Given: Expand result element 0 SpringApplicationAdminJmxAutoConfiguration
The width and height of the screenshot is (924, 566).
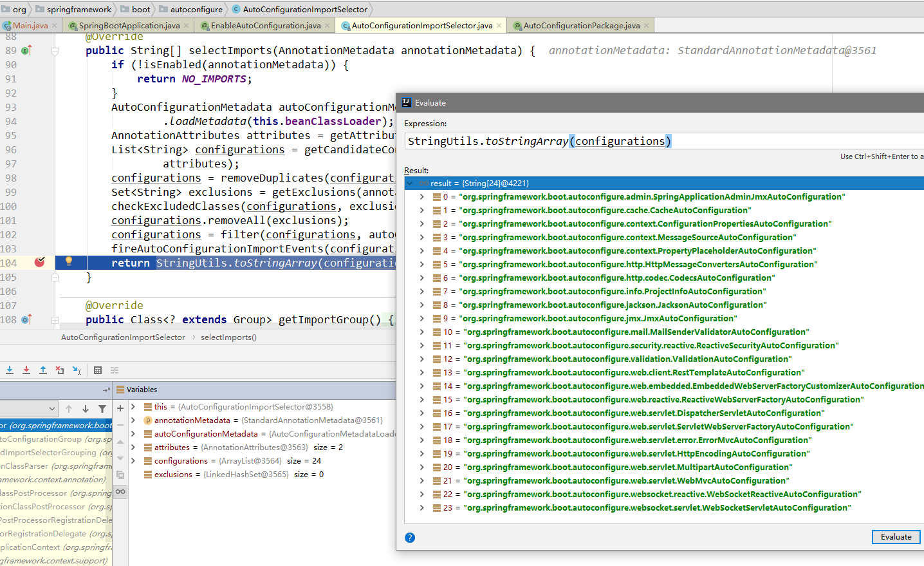Looking at the screenshot, I should click(x=421, y=196).
